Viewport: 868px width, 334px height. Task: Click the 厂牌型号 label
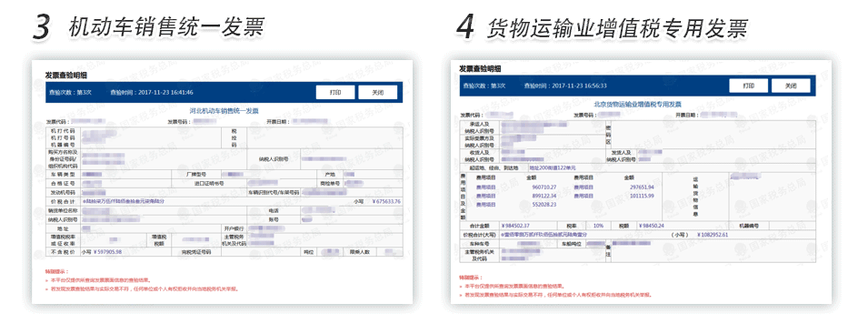tap(195, 175)
